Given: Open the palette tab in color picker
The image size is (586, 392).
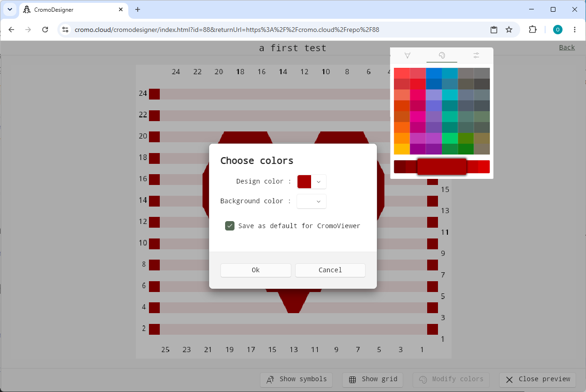Looking at the screenshot, I should [442, 55].
